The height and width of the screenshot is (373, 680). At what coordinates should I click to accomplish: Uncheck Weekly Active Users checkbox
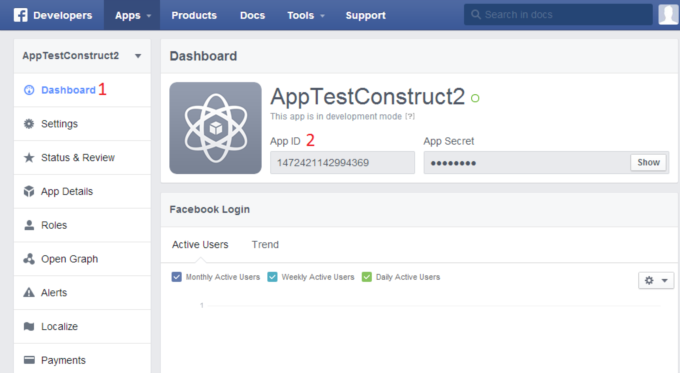[x=272, y=277]
